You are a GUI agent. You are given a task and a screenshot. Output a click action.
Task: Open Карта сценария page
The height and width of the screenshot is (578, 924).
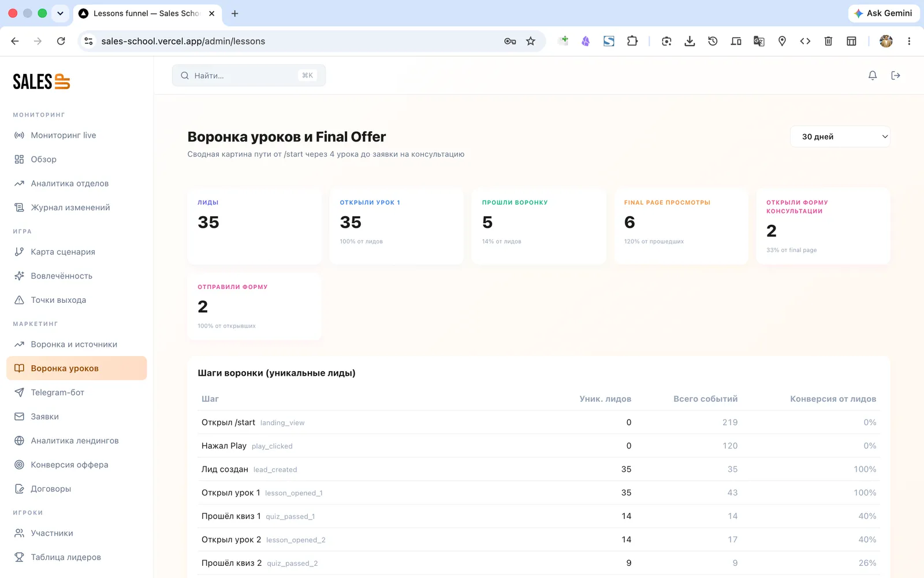(77, 252)
